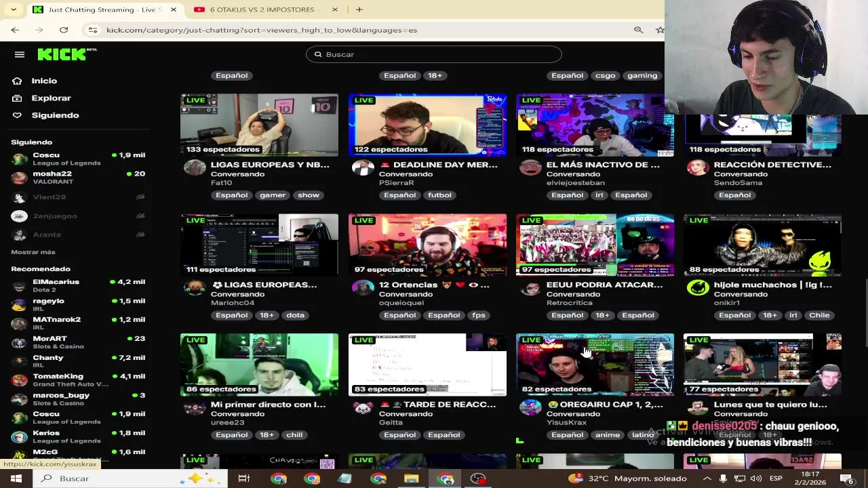Open ElMacarius recommended channel

coord(78,285)
